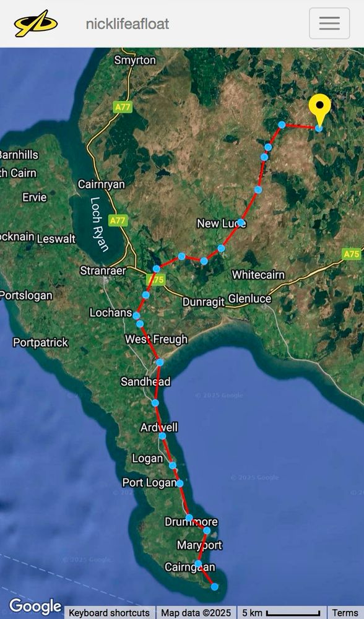364x619 pixels.
Task: Select the track point at Ardwell
Action: click(162, 436)
